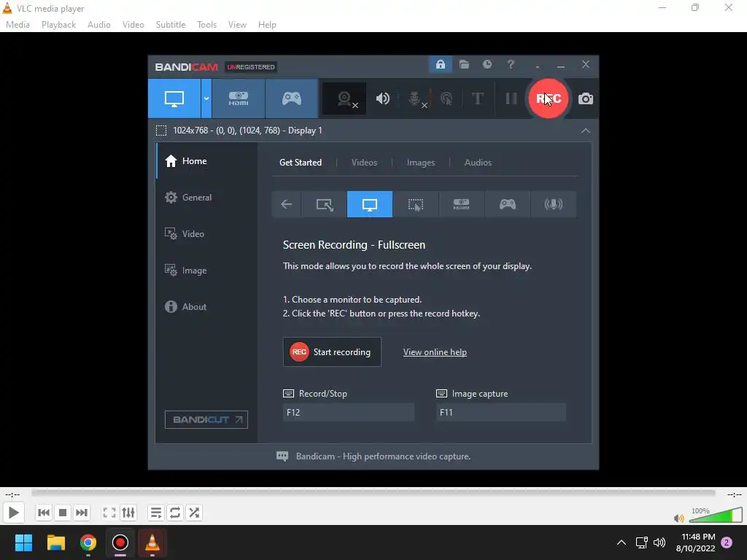Open the VLC Audio menu
Image resolution: width=747 pixels, height=560 pixels.
coord(99,24)
